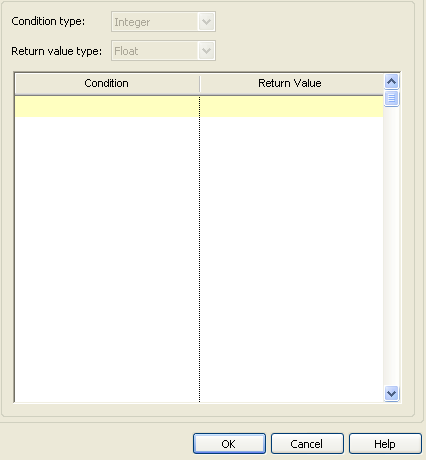Image resolution: width=426 pixels, height=460 pixels.
Task: Dismiss the dialog with Cancel
Action: pyautogui.click(x=307, y=444)
